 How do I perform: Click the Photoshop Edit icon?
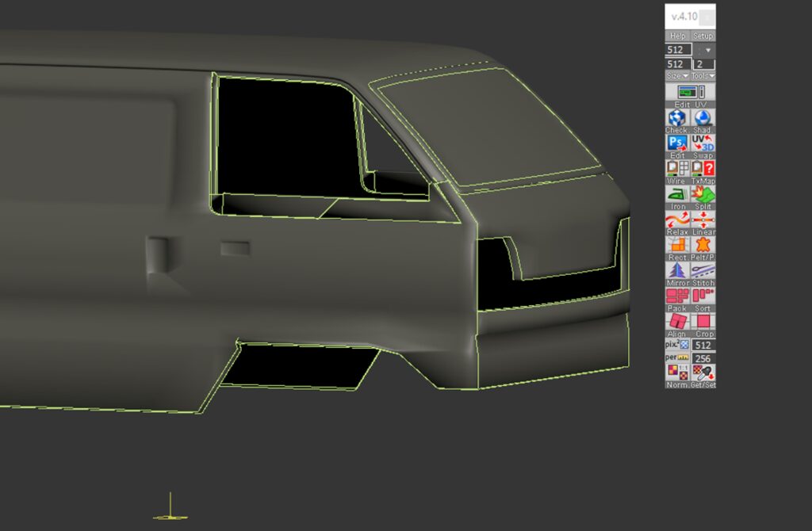(677, 143)
